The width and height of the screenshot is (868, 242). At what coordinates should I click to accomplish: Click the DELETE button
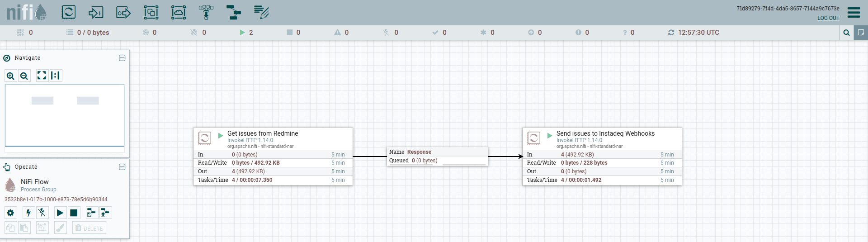pos(89,228)
